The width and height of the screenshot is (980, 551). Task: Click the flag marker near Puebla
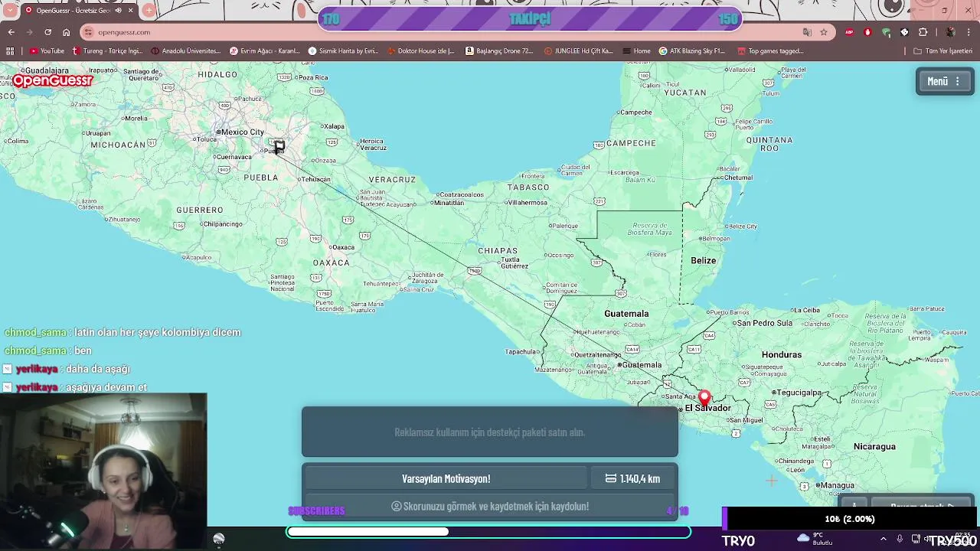coord(279,146)
